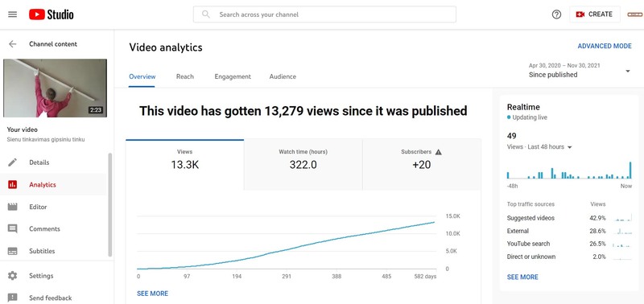
Task: Select Analytics in the sidebar
Action: pos(53,185)
